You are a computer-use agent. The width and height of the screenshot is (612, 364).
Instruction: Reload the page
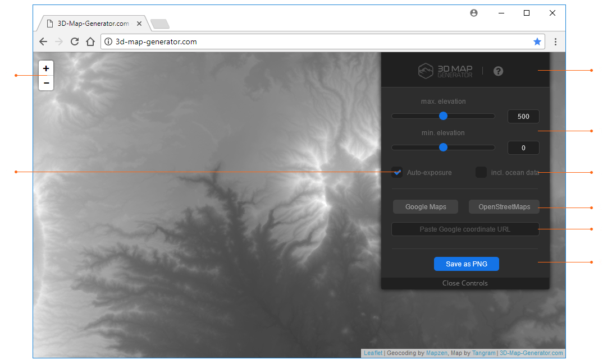pyautogui.click(x=75, y=42)
